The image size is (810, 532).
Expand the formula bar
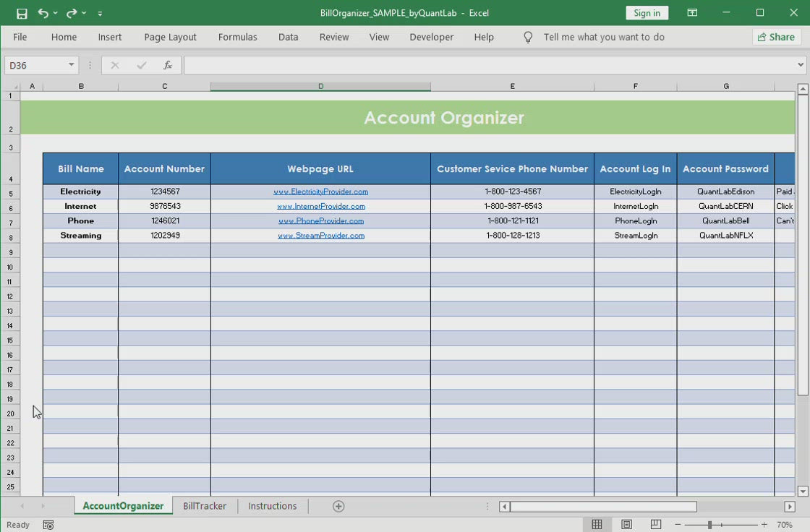click(801, 65)
